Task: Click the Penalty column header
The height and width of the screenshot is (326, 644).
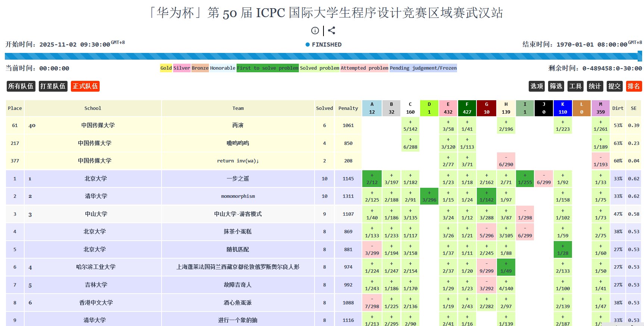Action: coord(348,108)
